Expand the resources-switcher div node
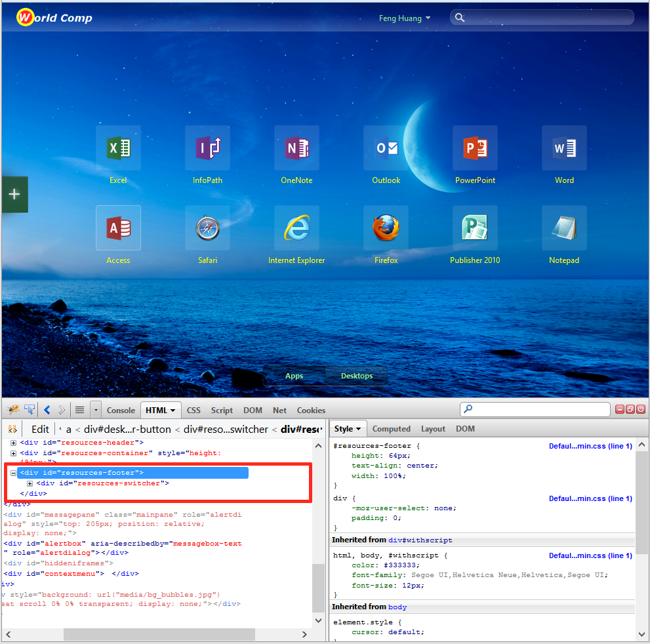Screen dimensions: 650x644 [30, 483]
